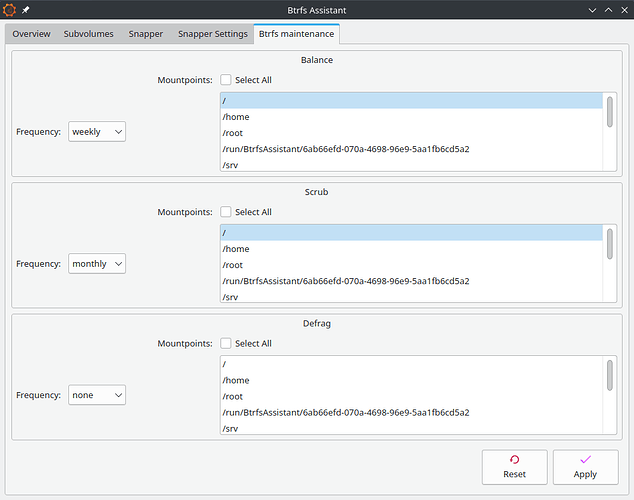Open the Snapper tab
Viewport: 634px width, 500px height.
[x=146, y=34]
